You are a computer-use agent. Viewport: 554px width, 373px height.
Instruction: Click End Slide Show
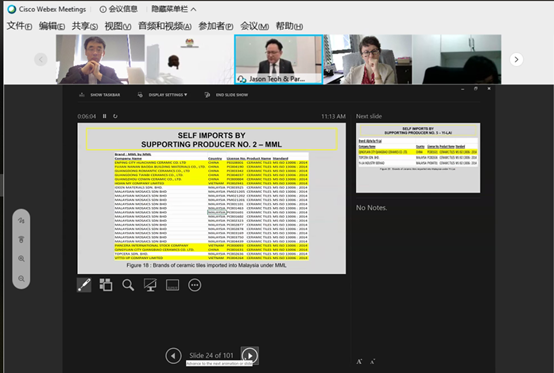click(226, 95)
